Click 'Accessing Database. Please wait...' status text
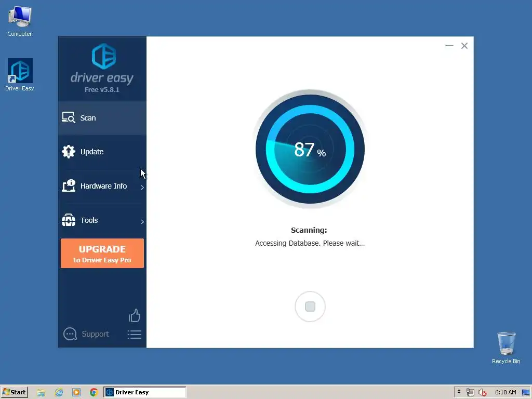This screenshot has height=399, width=532. click(x=310, y=243)
